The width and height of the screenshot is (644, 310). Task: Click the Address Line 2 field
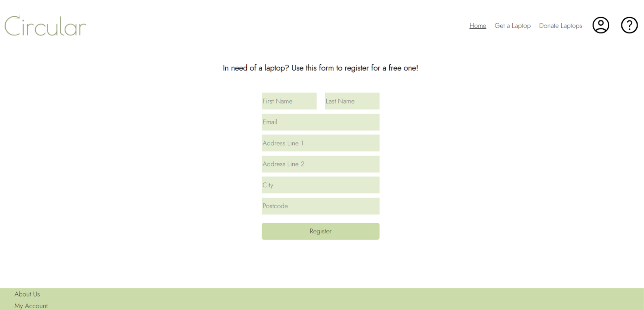[x=320, y=164]
